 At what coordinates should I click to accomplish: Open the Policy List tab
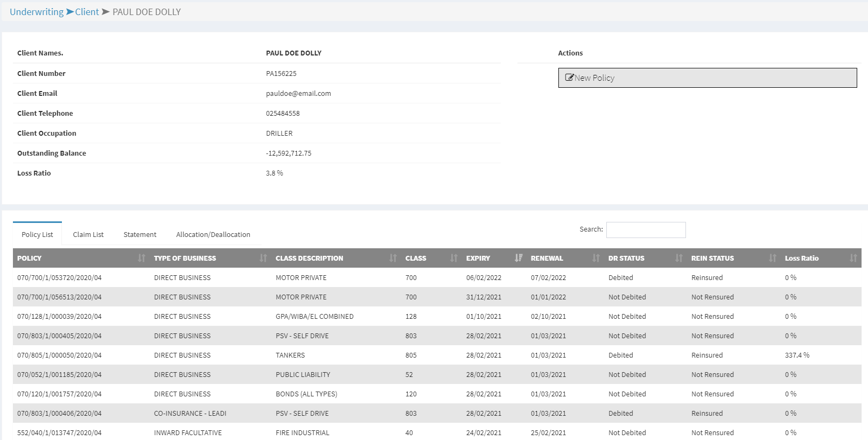(x=37, y=234)
